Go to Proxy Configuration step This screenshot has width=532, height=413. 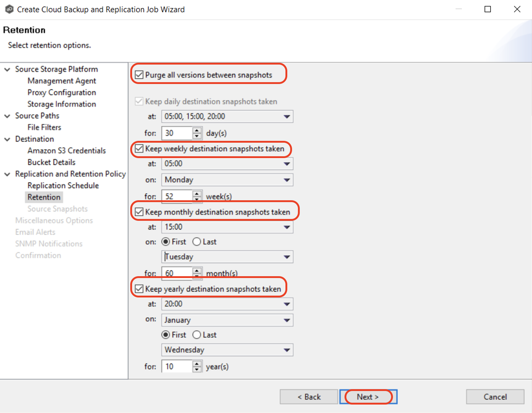pos(62,92)
